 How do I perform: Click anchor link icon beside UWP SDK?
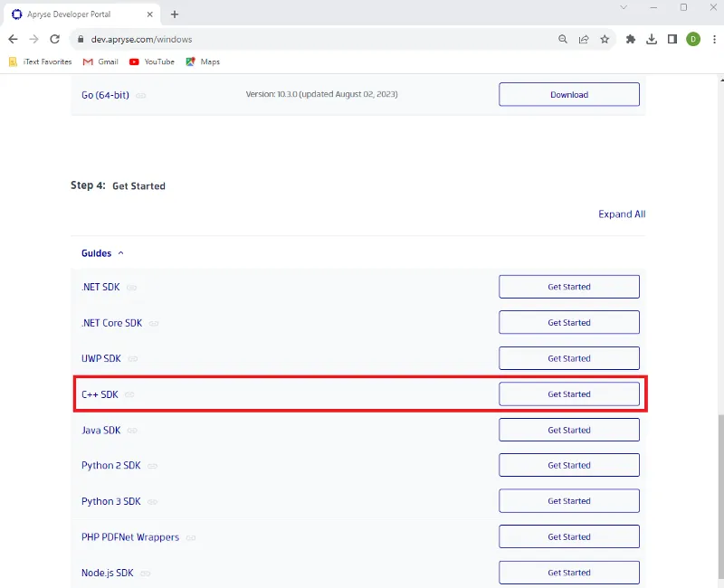tap(132, 359)
